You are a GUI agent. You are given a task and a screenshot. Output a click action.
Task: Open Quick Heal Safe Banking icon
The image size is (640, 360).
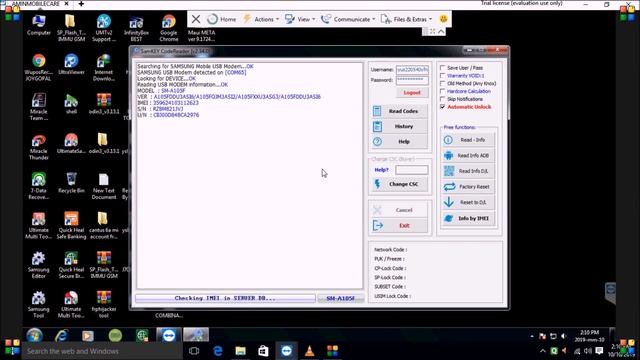(x=71, y=225)
